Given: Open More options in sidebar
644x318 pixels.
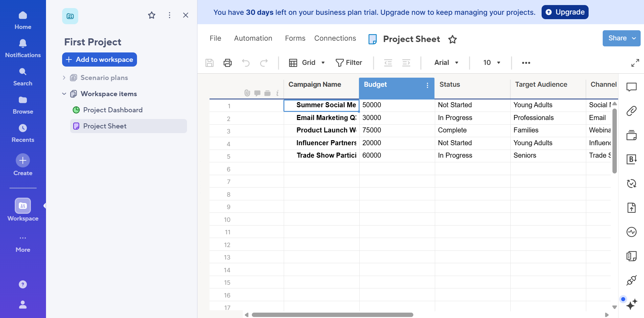Looking at the screenshot, I should 23,243.
